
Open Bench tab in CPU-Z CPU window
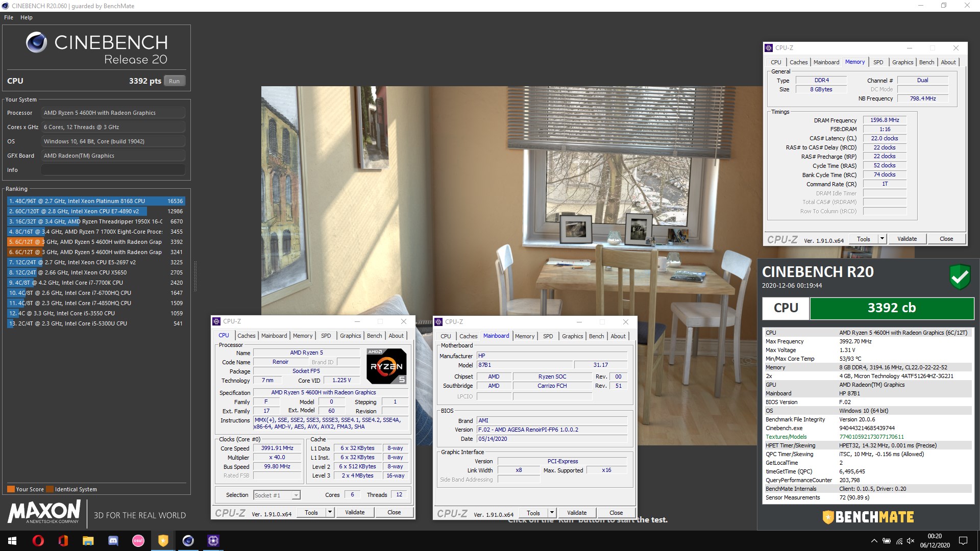[374, 336]
